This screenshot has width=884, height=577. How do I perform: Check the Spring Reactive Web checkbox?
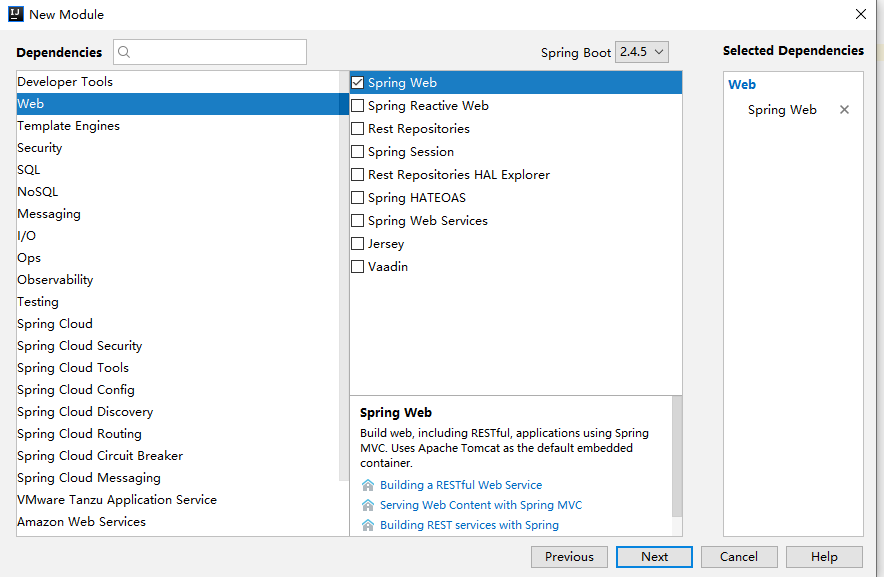pos(357,105)
